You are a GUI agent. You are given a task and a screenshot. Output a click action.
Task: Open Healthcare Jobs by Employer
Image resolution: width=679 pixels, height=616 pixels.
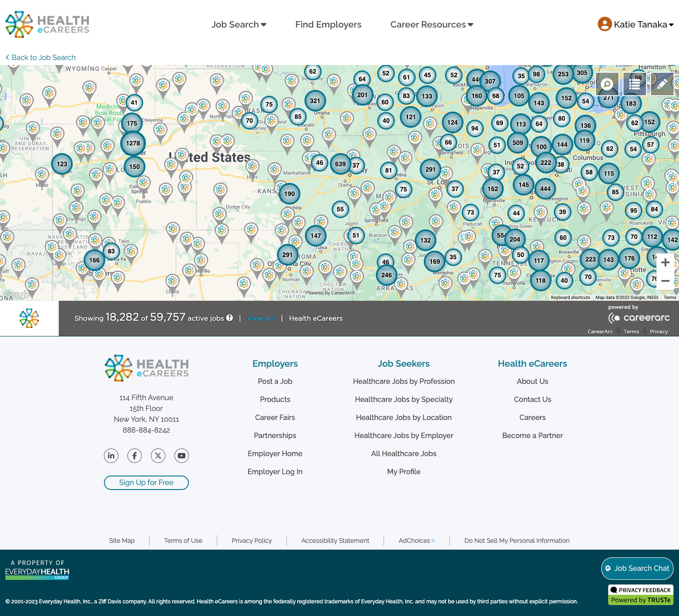pyautogui.click(x=404, y=435)
